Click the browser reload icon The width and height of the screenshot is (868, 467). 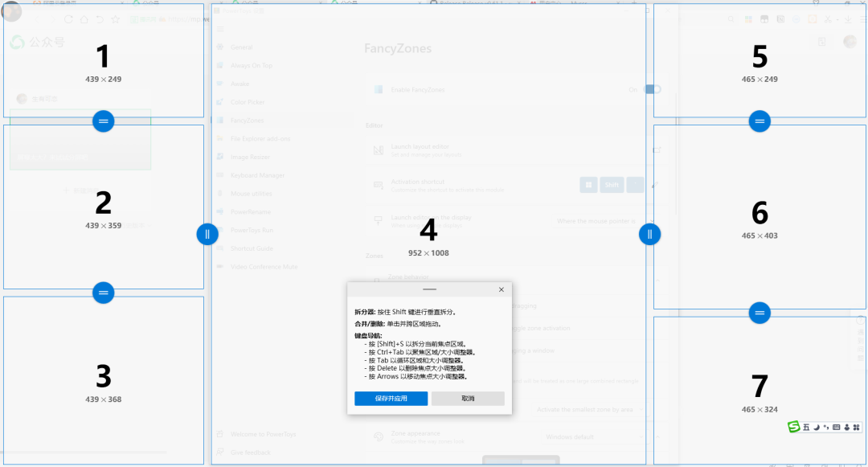click(68, 19)
